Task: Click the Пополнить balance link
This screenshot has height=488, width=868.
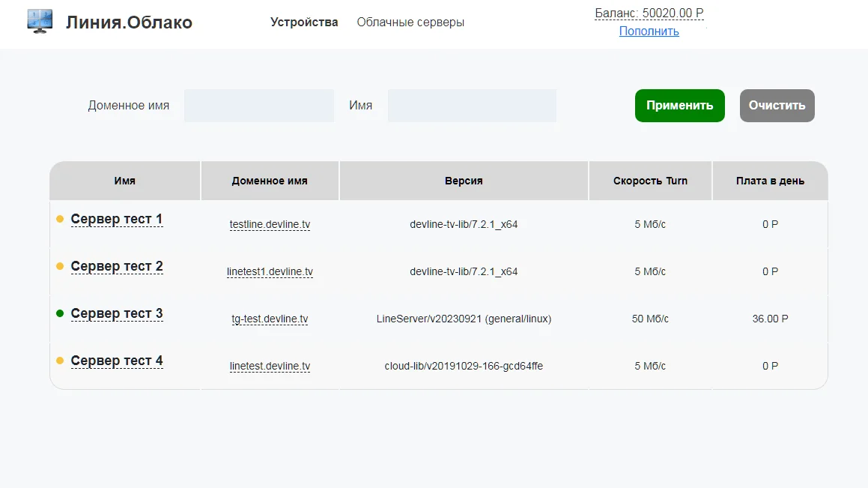Action: [x=649, y=31]
